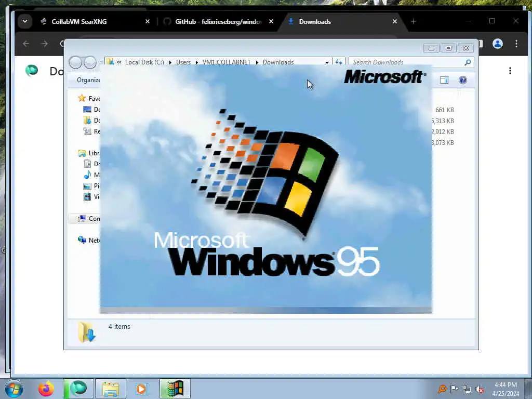Select the file row ending 912 KB
The height and width of the screenshot is (399, 532).
click(x=443, y=131)
